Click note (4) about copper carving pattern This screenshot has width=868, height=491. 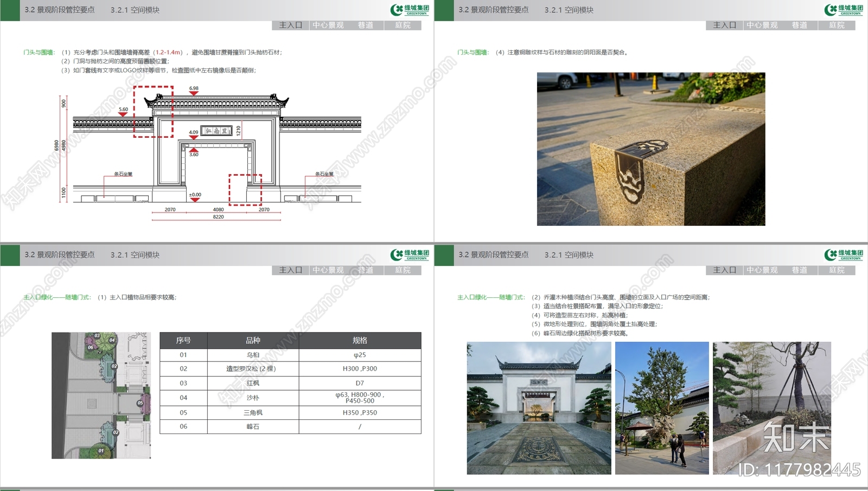click(x=563, y=53)
